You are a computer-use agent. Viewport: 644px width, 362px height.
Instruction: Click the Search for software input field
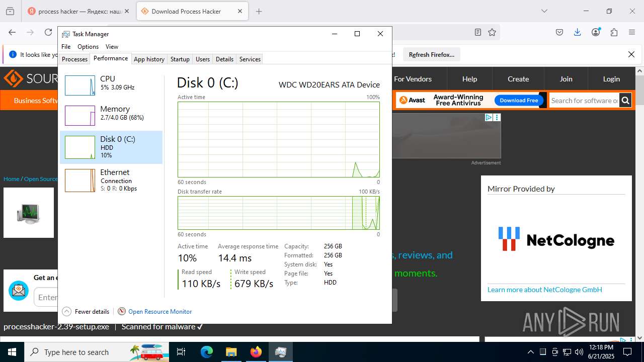point(584,101)
